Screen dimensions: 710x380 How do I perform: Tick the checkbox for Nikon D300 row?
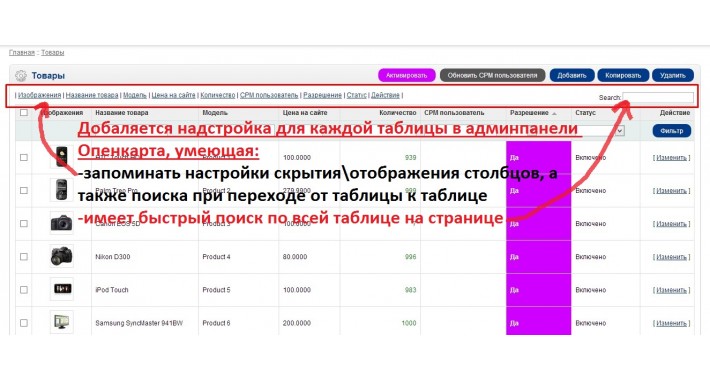click(x=24, y=257)
